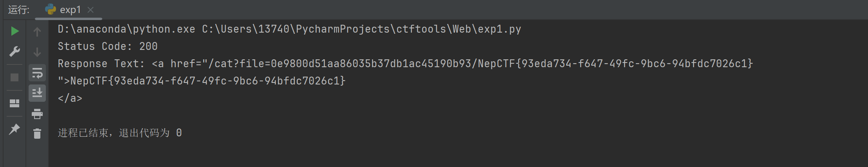Select the exp1 run tab
This screenshot has width=868, height=167.
[x=69, y=10]
